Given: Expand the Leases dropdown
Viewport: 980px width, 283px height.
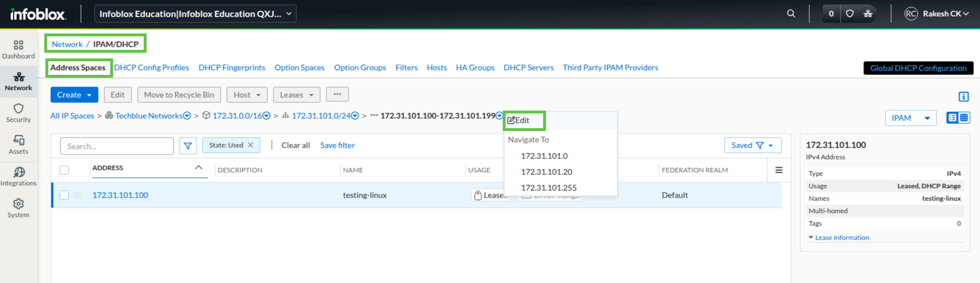Looking at the screenshot, I should tap(296, 95).
